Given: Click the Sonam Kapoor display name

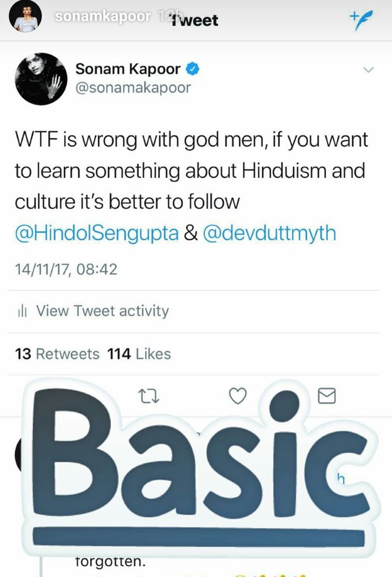Looking at the screenshot, I should coord(128,69).
